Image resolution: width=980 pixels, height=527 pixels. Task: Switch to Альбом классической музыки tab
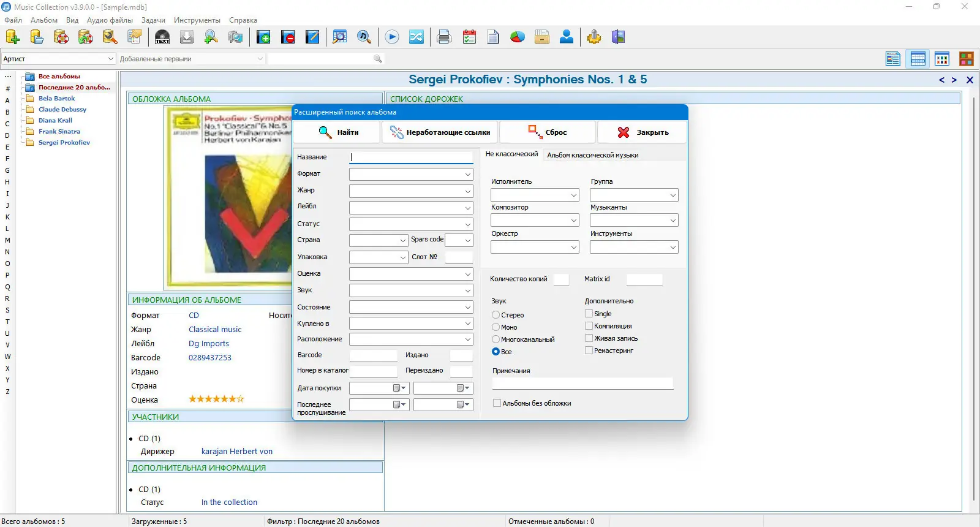pos(592,155)
